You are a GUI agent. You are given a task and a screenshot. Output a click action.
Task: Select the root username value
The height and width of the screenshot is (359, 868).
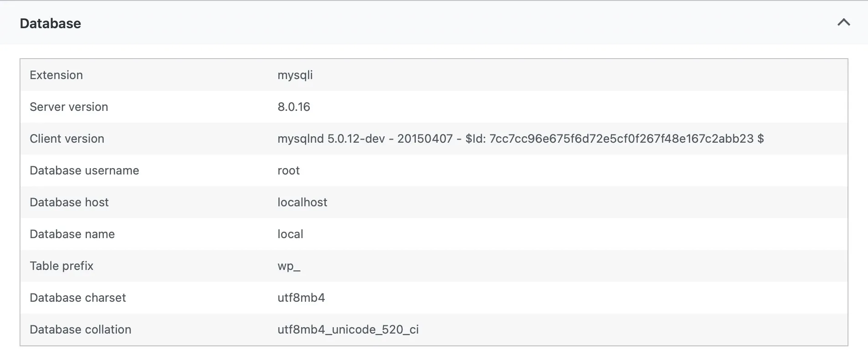click(x=289, y=170)
